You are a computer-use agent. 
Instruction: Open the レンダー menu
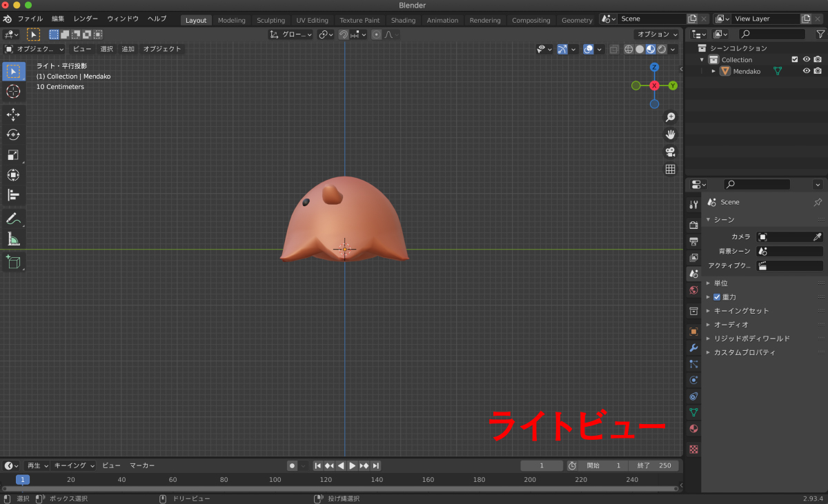[x=86, y=19]
